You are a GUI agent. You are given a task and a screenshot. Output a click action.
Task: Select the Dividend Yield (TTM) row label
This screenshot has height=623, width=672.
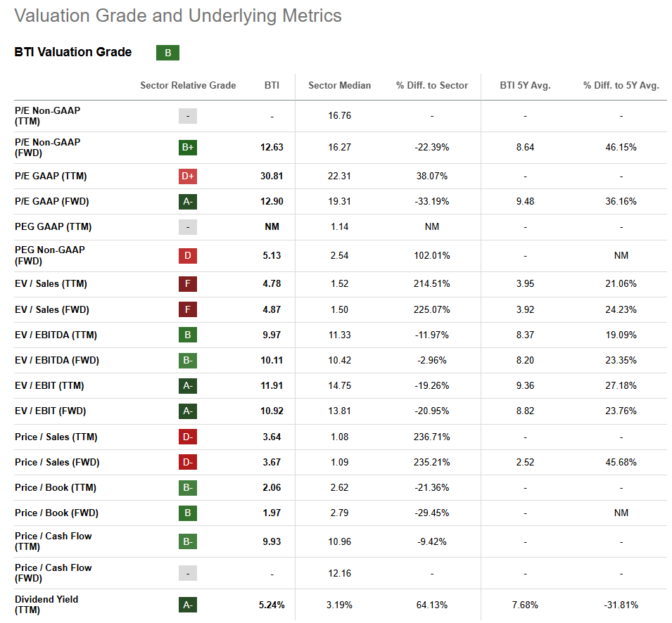point(46,605)
